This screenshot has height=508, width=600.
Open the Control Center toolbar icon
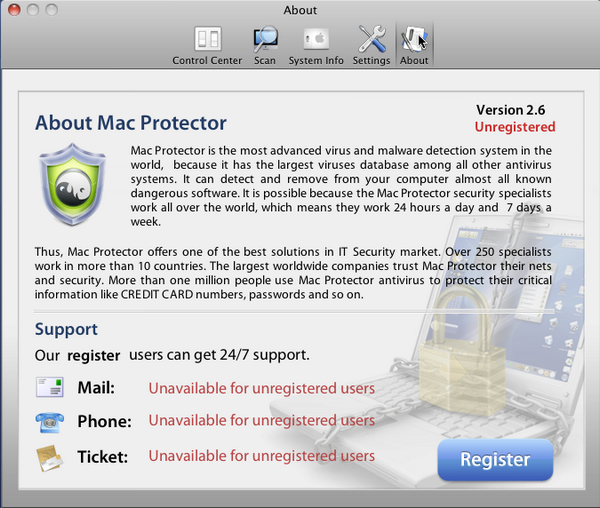click(207, 39)
